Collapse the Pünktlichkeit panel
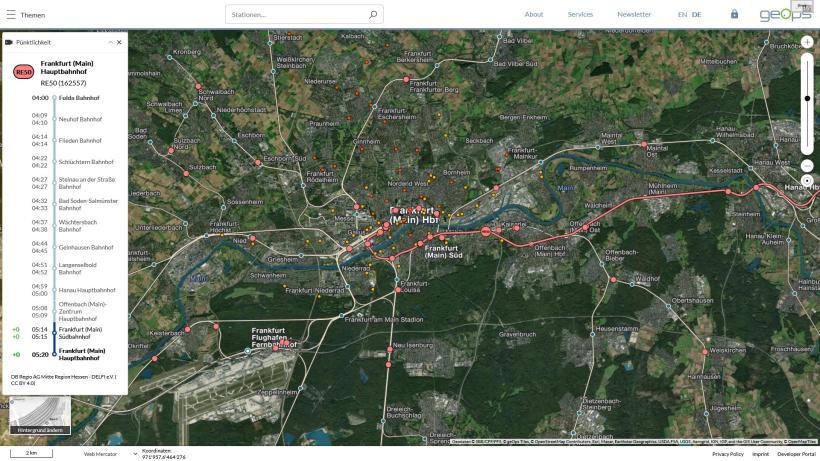Viewport: 820px width, 461px height. tap(110, 42)
